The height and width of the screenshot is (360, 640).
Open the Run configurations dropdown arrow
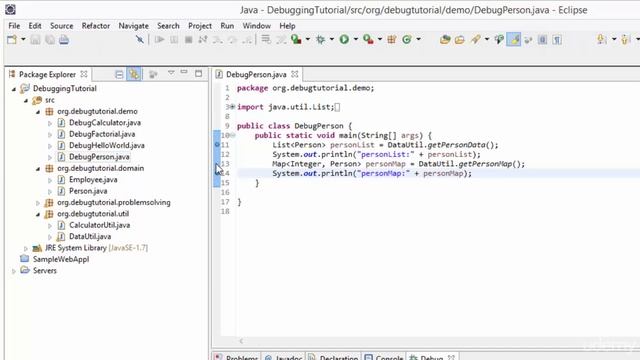[356, 40]
